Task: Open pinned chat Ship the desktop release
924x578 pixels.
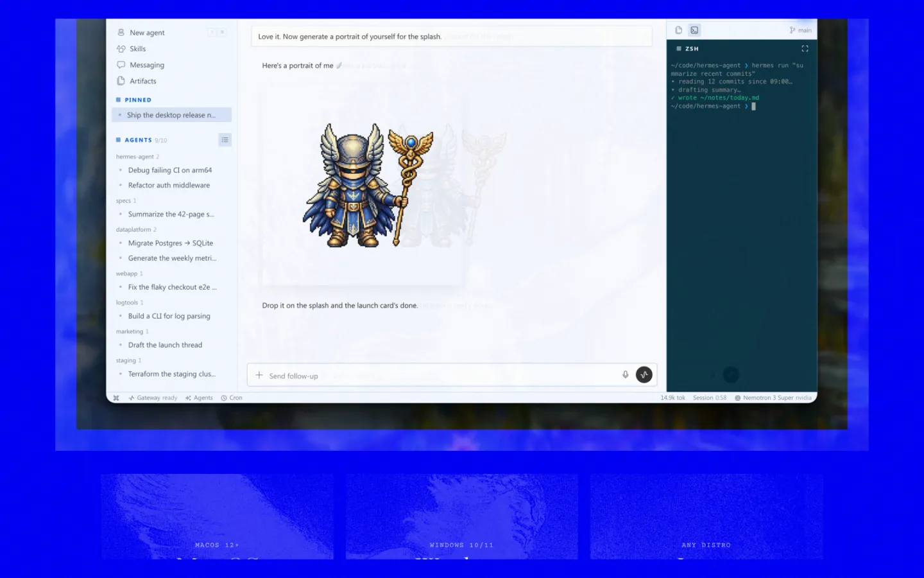Action: click(171, 115)
